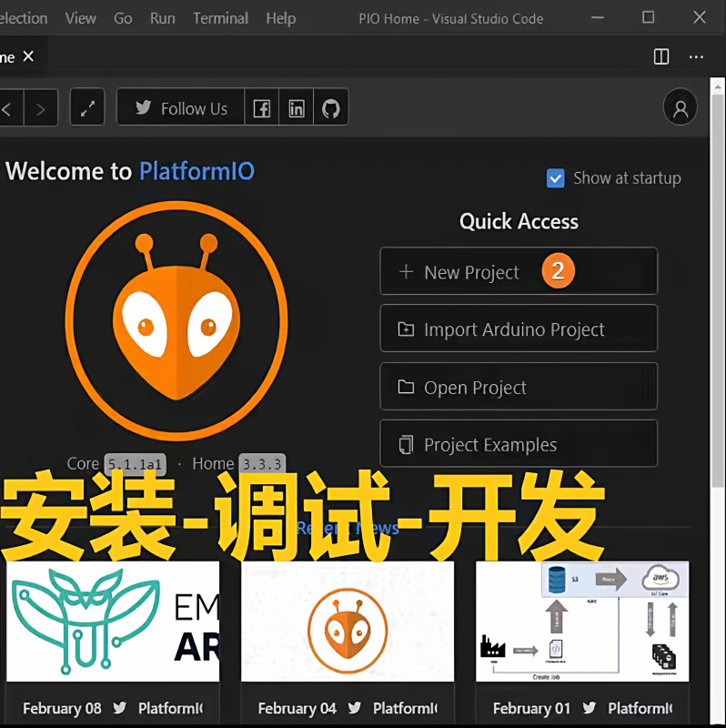Click the large PlatformIO alien logo
Viewport: 726px width, 728px height.
point(176,320)
